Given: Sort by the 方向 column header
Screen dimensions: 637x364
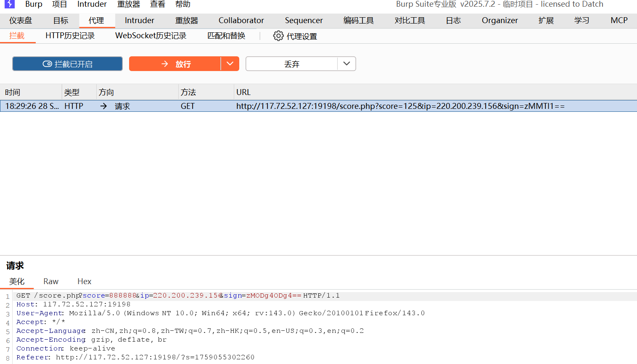Looking at the screenshot, I should point(137,92).
